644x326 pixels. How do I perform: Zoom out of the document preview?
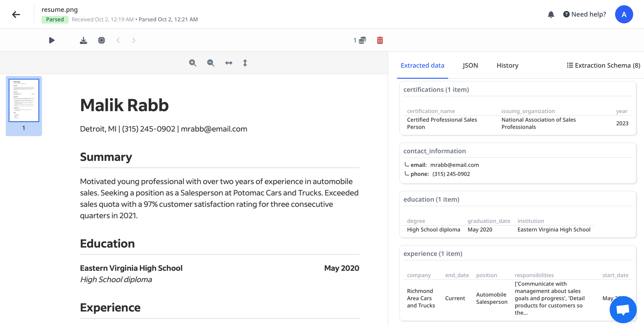pos(211,63)
